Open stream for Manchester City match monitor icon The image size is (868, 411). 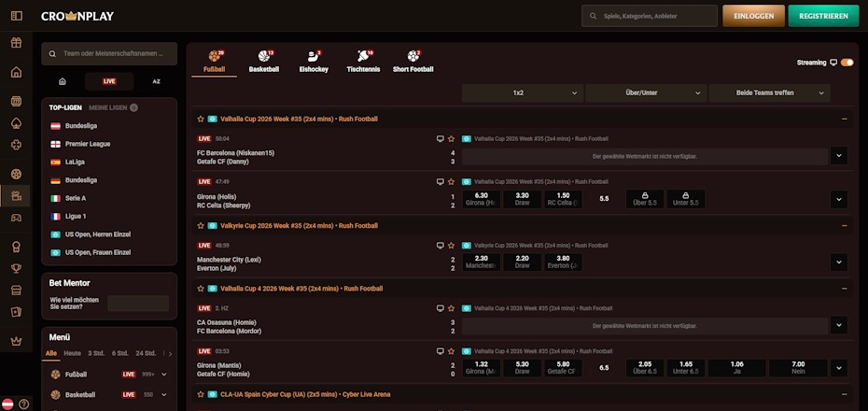441,245
